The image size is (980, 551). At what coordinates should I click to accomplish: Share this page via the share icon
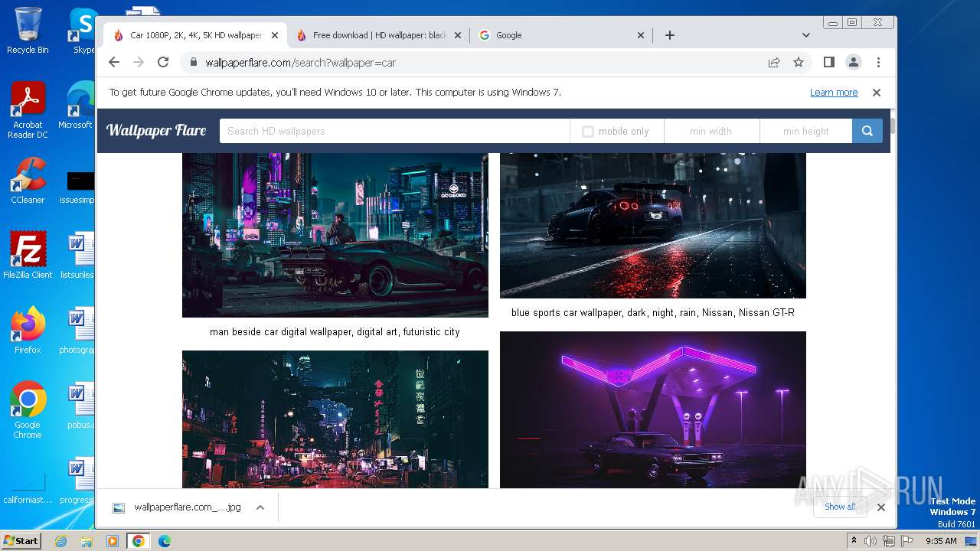coord(774,62)
